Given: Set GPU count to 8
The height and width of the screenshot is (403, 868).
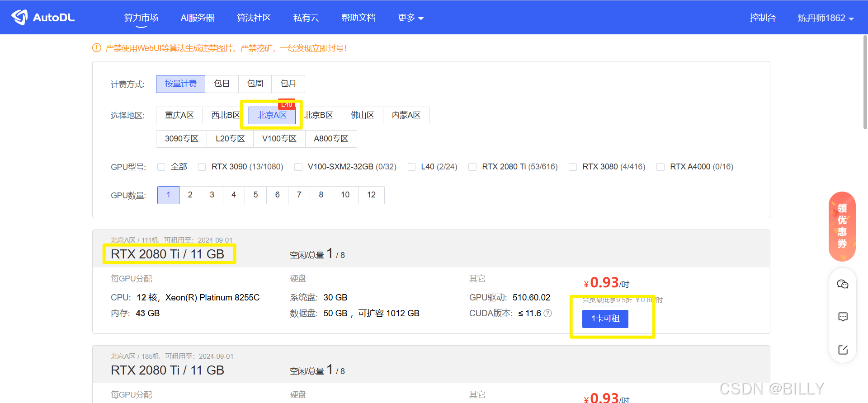Looking at the screenshot, I should [x=321, y=195].
